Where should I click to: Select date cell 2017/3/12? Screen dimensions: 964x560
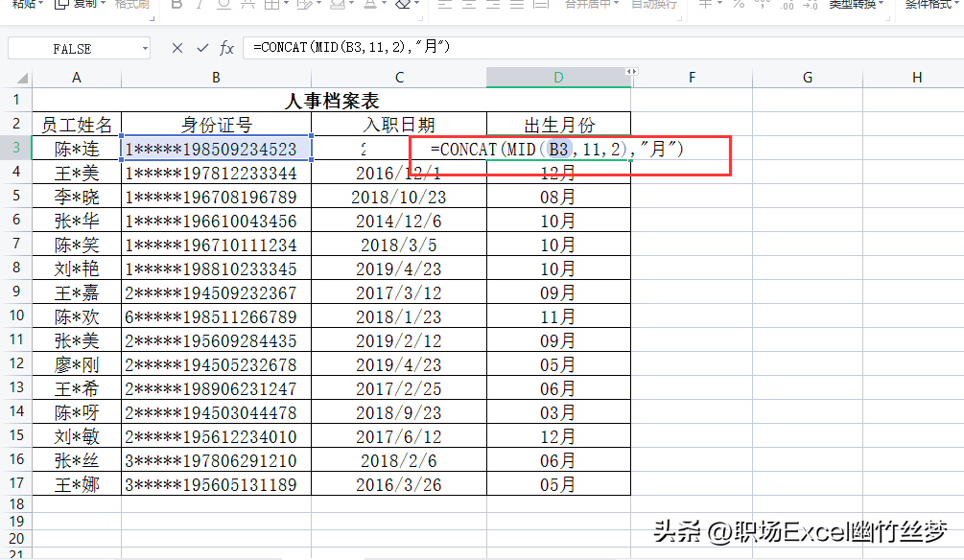point(399,292)
